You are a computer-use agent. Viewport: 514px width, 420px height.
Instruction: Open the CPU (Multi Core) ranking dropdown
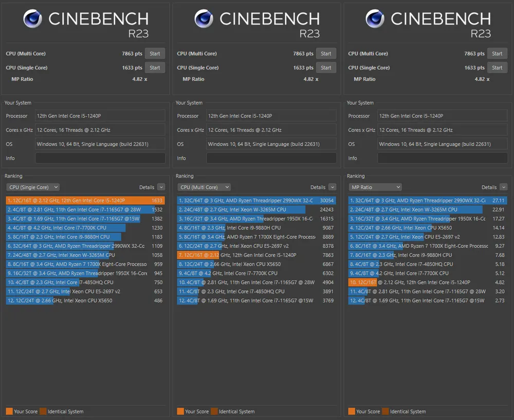[x=204, y=187]
